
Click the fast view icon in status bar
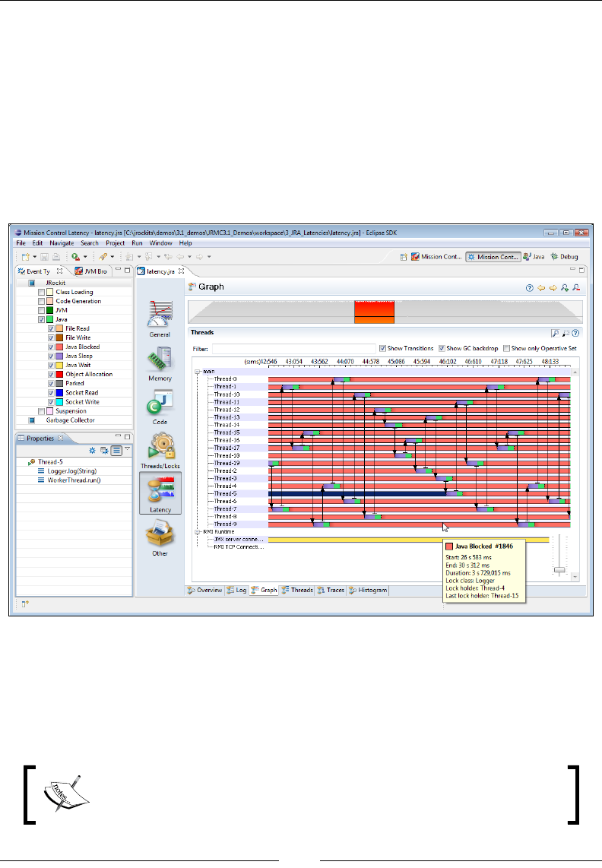click(x=25, y=604)
